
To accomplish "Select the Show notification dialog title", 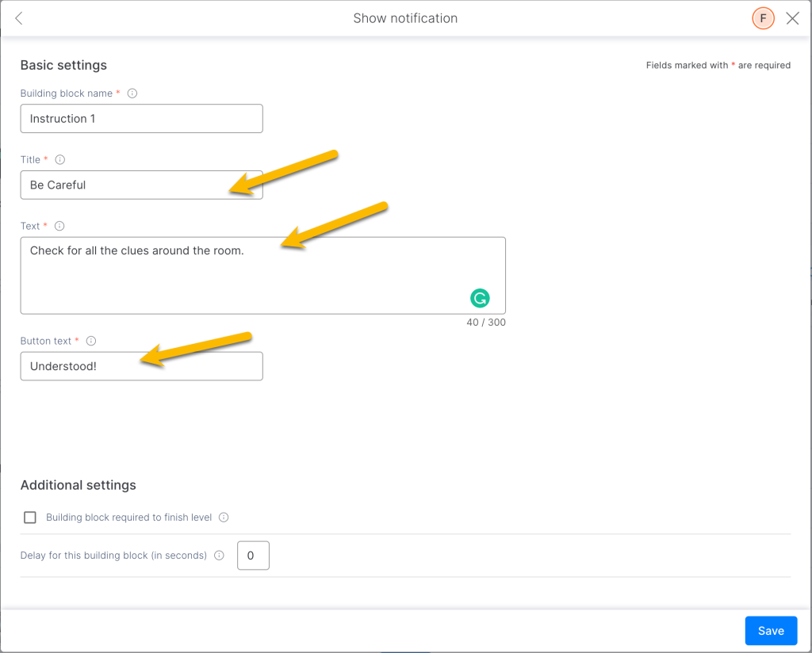I will [x=405, y=19].
